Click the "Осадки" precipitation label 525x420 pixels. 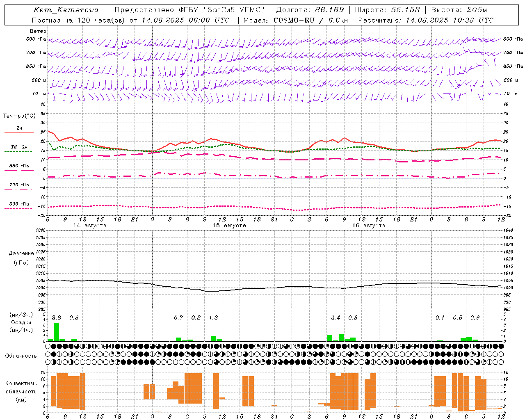21,322
